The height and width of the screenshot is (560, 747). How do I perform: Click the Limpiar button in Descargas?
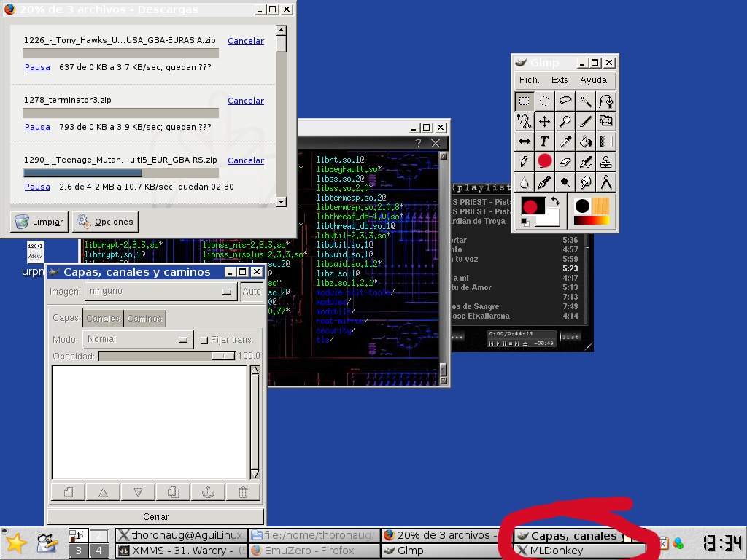(39, 222)
